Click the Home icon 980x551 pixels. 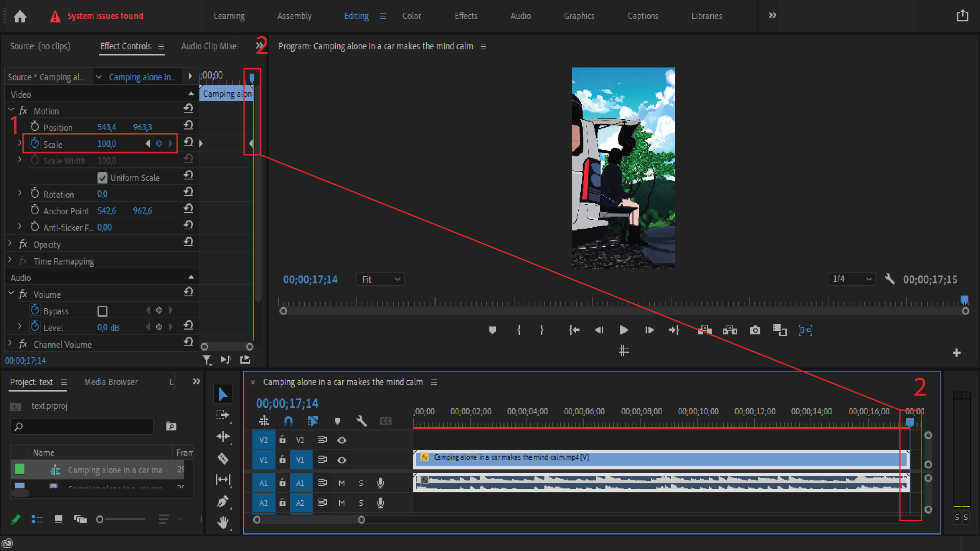tap(20, 16)
